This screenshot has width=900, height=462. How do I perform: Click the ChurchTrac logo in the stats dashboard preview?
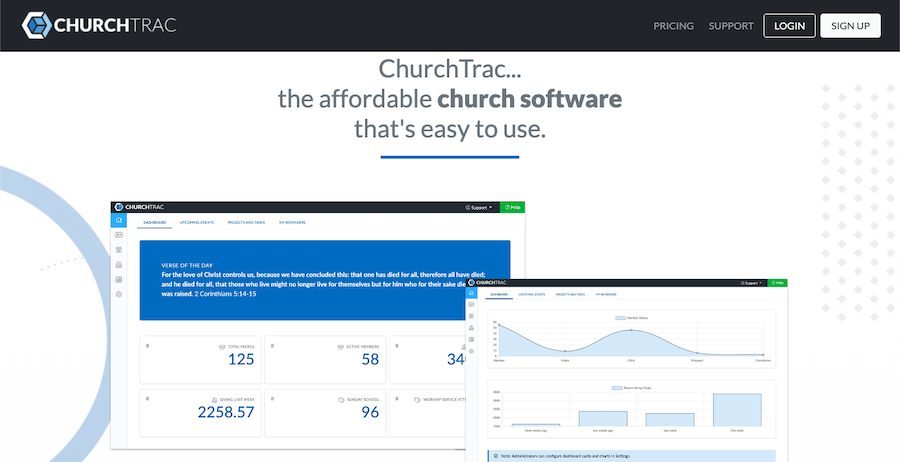(139, 207)
